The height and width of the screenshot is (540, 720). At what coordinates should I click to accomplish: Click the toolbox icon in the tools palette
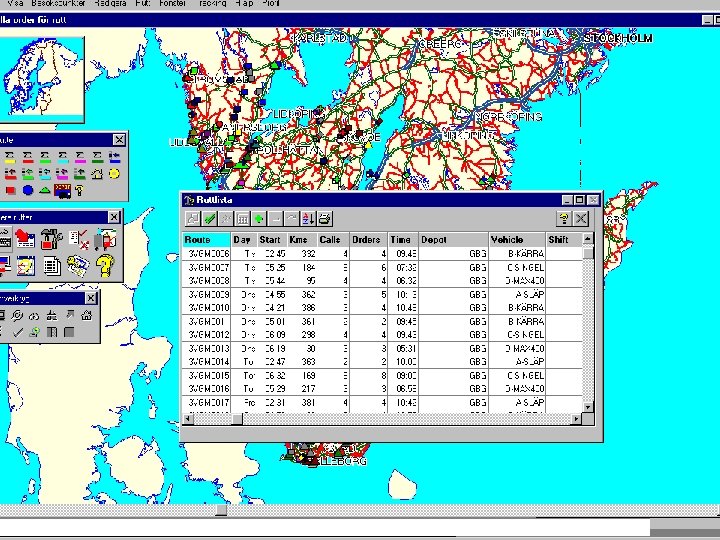click(x=52, y=239)
